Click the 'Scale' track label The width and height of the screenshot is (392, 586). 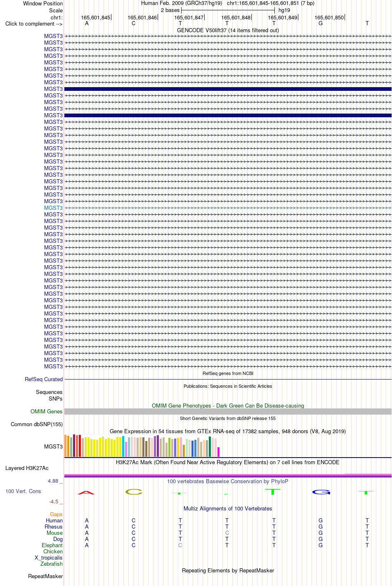(56, 10)
